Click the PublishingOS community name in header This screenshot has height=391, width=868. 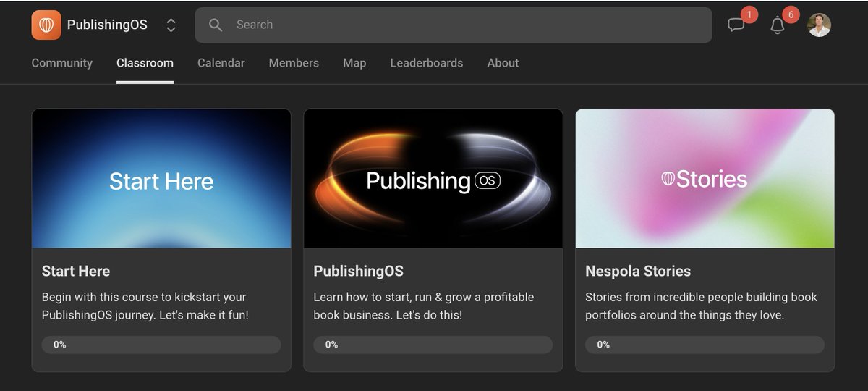click(107, 25)
